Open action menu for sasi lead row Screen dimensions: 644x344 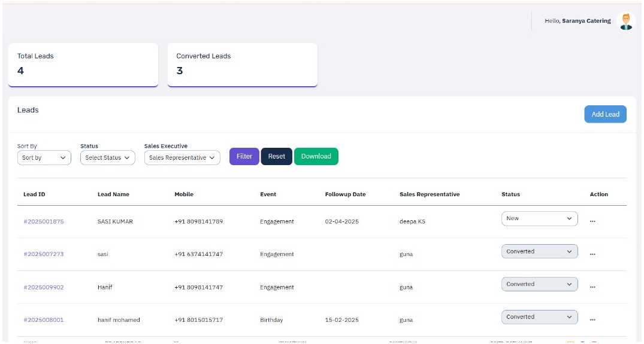[592, 254]
